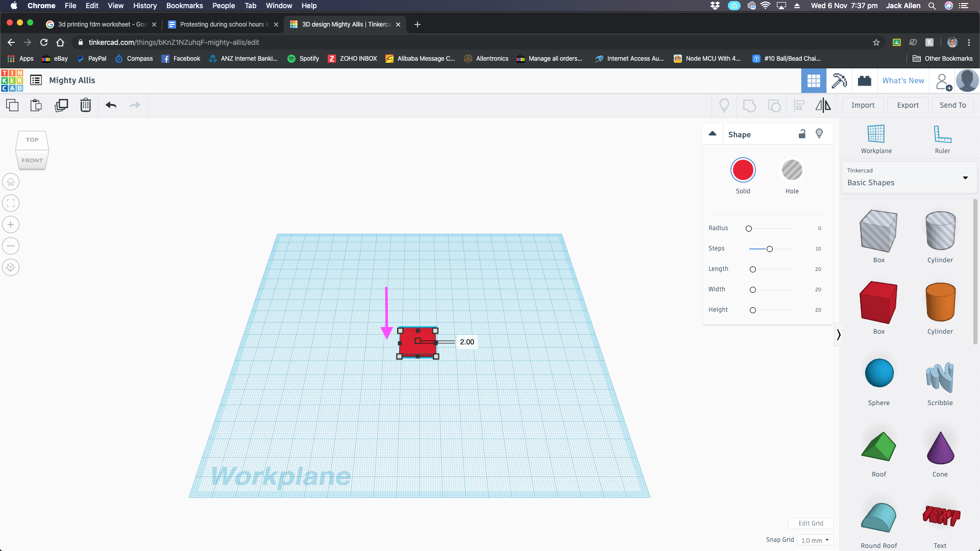The width and height of the screenshot is (980, 551).
Task: Click the Export button
Action: (x=908, y=105)
